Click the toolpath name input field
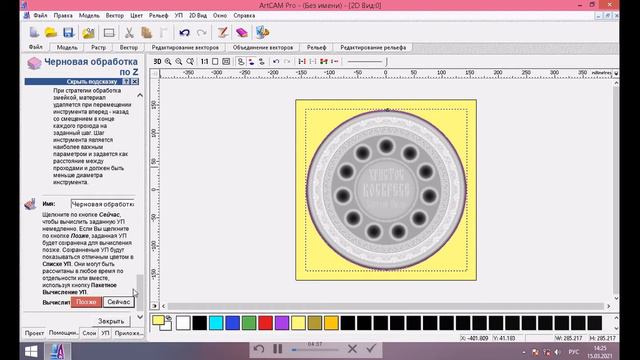The width and height of the screenshot is (640, 360). click(102, 204)
